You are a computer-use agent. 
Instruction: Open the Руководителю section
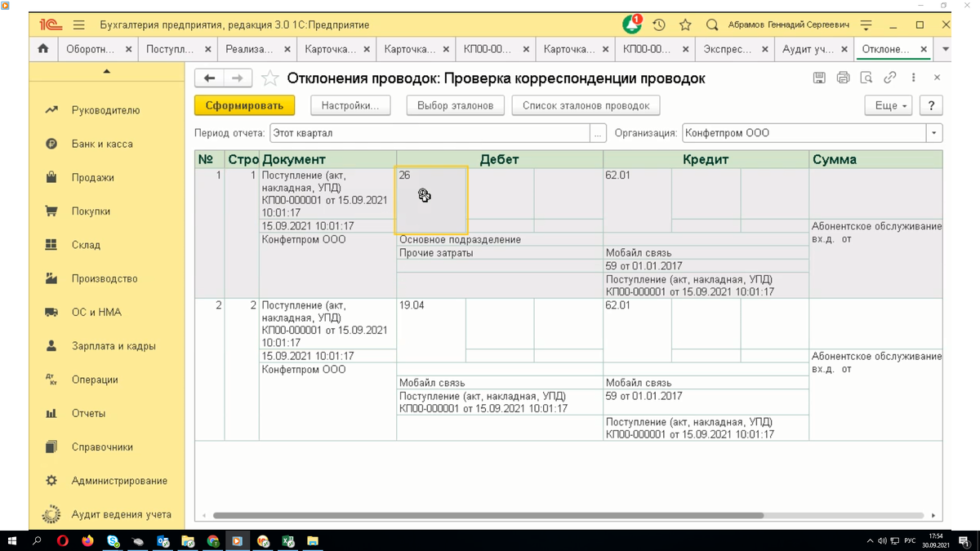[x=106, y=110]
